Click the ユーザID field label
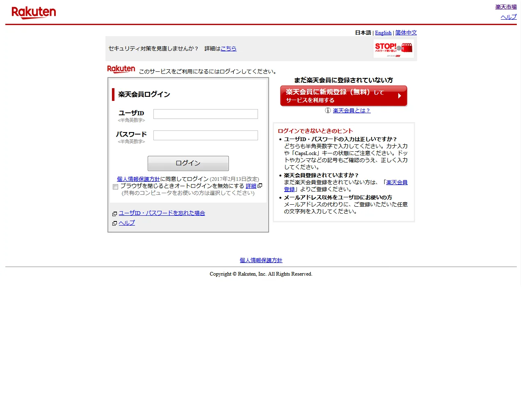Viewport: 525px width, 420px height. click(x=131, y=113)
